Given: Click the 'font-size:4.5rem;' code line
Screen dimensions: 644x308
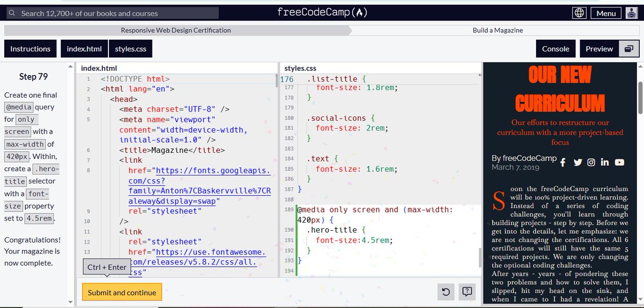Looking at the screenshot, I should [354, 240].
